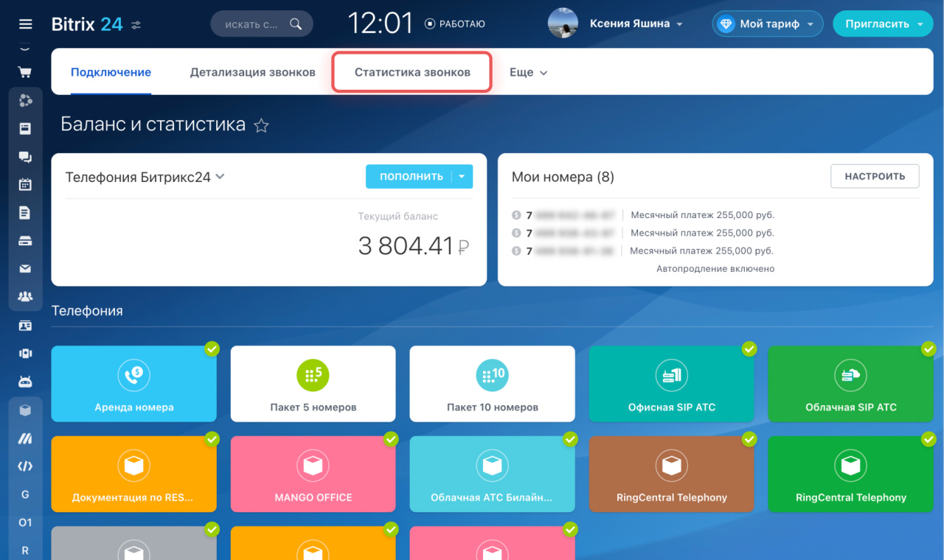This screenshot has height=560, width=944.
Task: Switch to the Статистика звонков tab
Action: tap(412, 72)
